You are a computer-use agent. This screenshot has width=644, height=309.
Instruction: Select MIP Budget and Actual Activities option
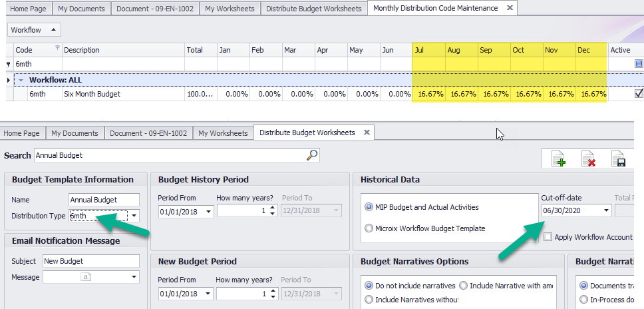[x=369, y=207]
